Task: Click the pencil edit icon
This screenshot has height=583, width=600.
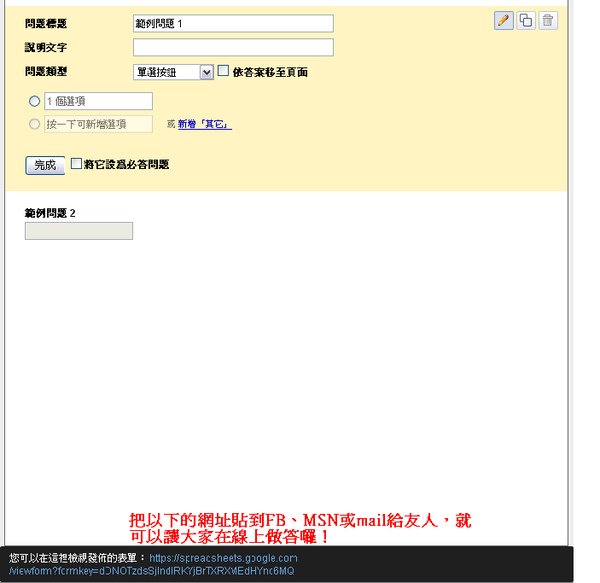Action: point(504,20)
